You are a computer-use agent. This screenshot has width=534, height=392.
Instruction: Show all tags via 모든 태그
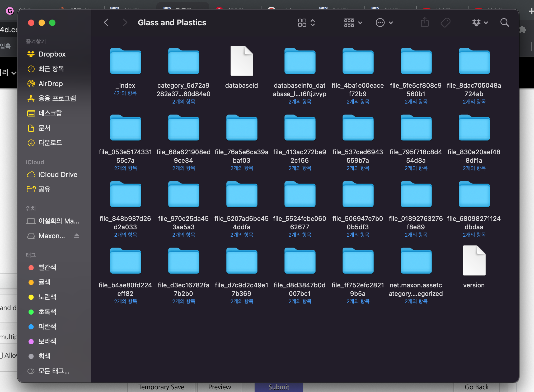tap(54, 371)
